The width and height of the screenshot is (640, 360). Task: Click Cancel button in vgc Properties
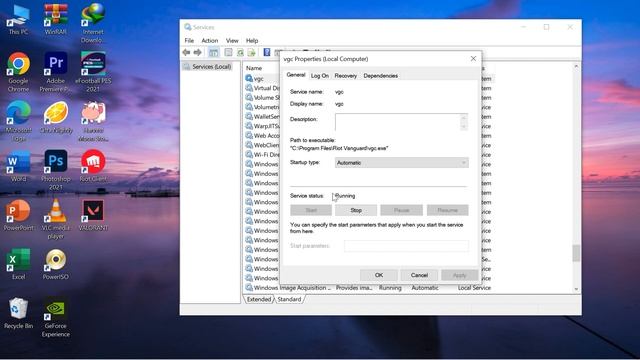[419, 275]
